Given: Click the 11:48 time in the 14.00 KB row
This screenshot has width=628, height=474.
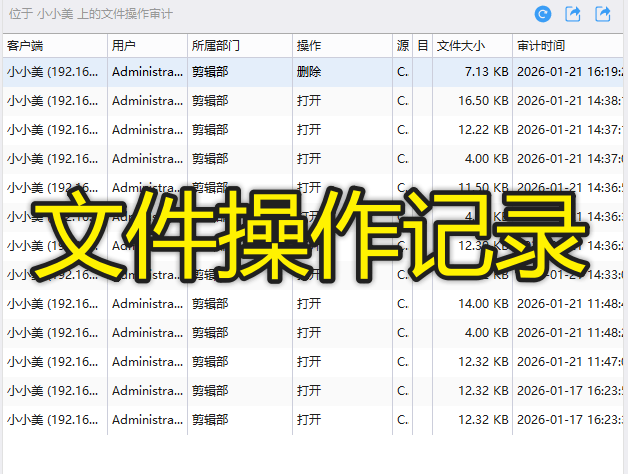Looking at the screenshot, I should coord(570,304).
